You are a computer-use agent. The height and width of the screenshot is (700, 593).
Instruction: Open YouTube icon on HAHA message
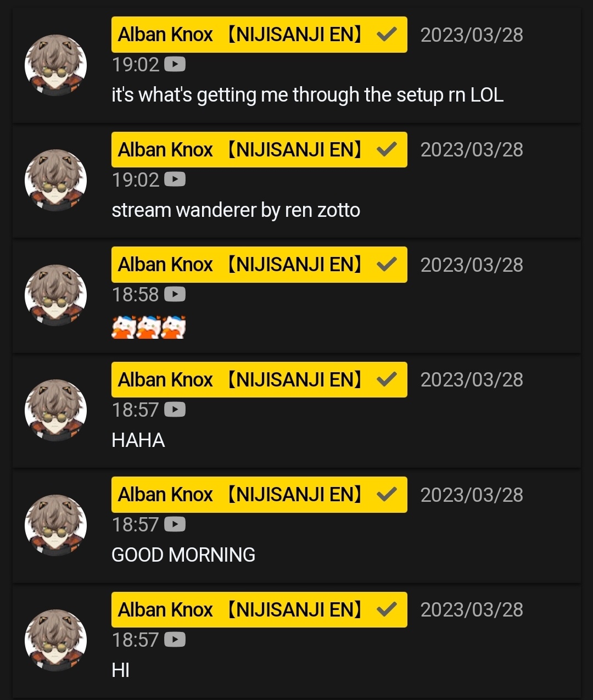pyautogui.click(x=175, y=410)
